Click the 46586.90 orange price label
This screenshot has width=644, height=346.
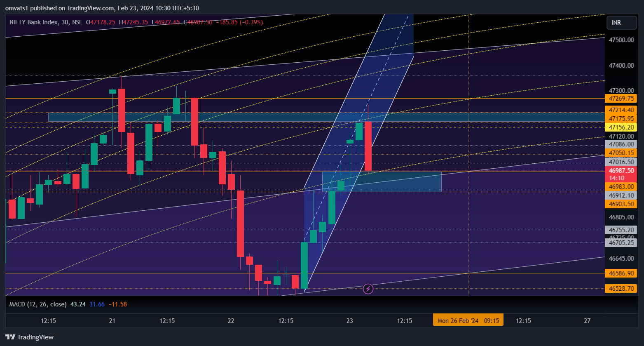pos(621,273)
